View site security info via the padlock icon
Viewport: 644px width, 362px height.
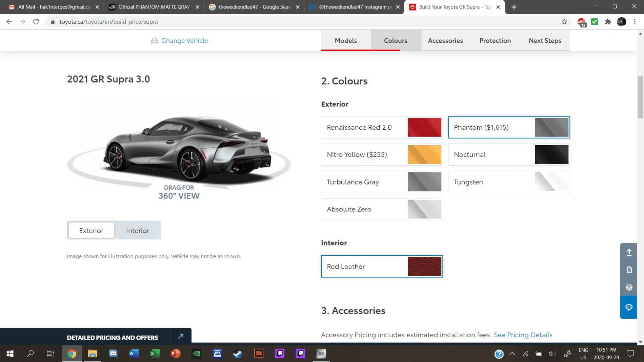[53, 22]
